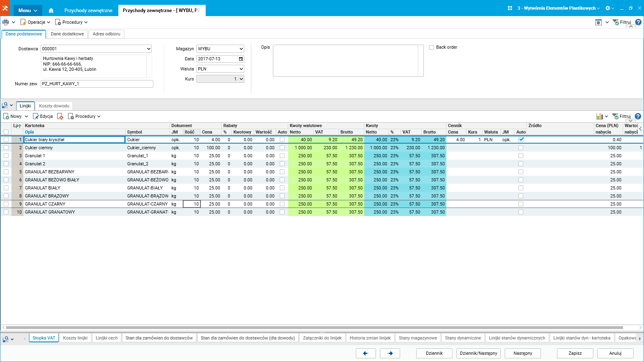Switch to the Koszty dowodu tab
Screen dimensions: 644x362
click(x=54, y=106)
